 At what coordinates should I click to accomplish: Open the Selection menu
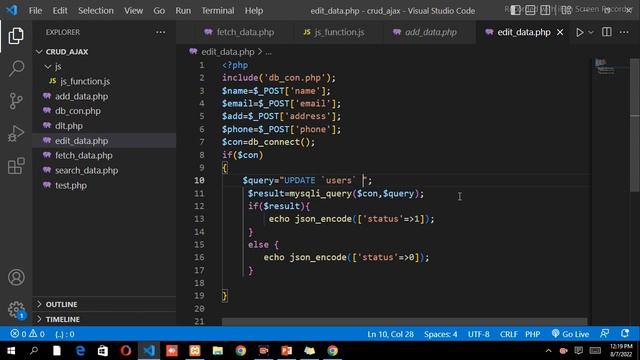tap(96, 11)
